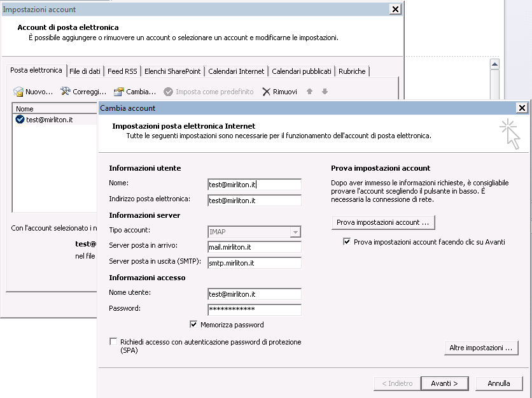
Task: Open the Feed RSS tab
Action: point(122,71)
